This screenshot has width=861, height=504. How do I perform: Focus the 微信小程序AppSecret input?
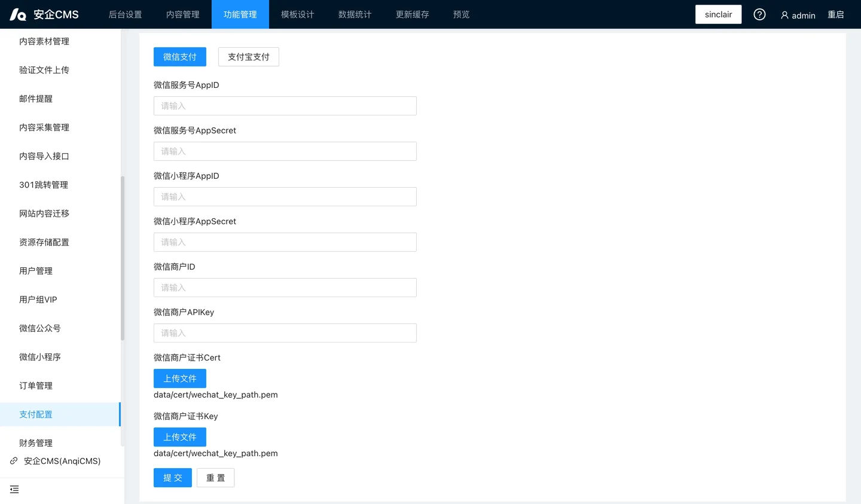point(285,242)
